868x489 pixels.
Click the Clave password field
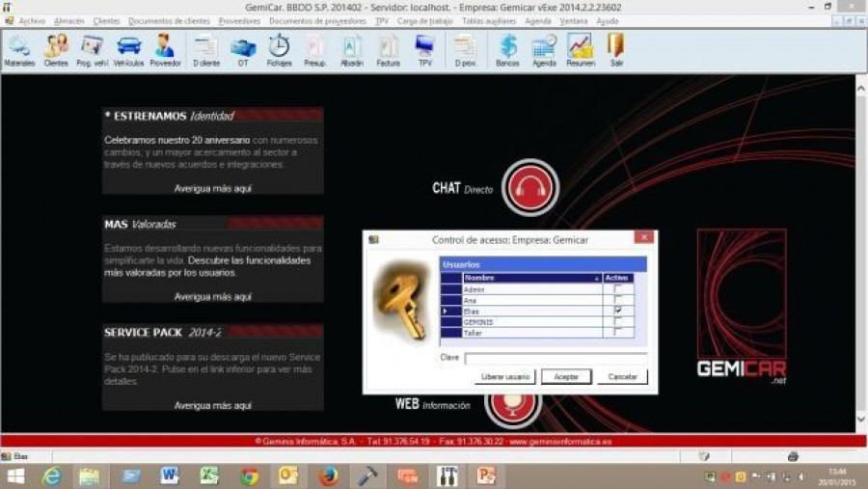point(556,358)
